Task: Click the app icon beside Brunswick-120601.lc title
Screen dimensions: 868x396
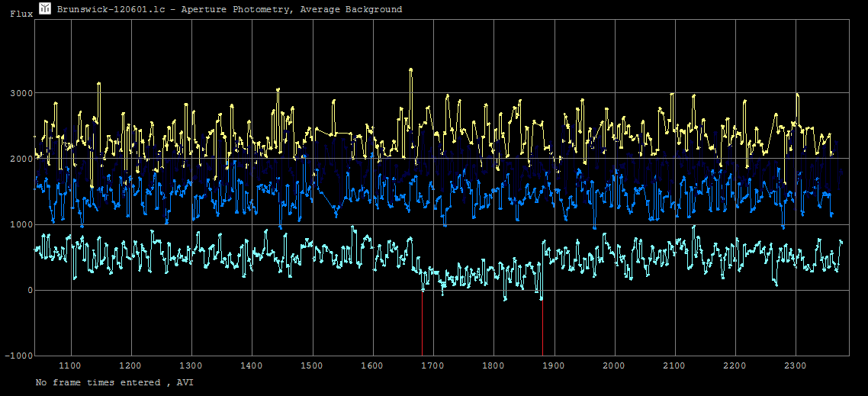Action: (x=45, y=8)
